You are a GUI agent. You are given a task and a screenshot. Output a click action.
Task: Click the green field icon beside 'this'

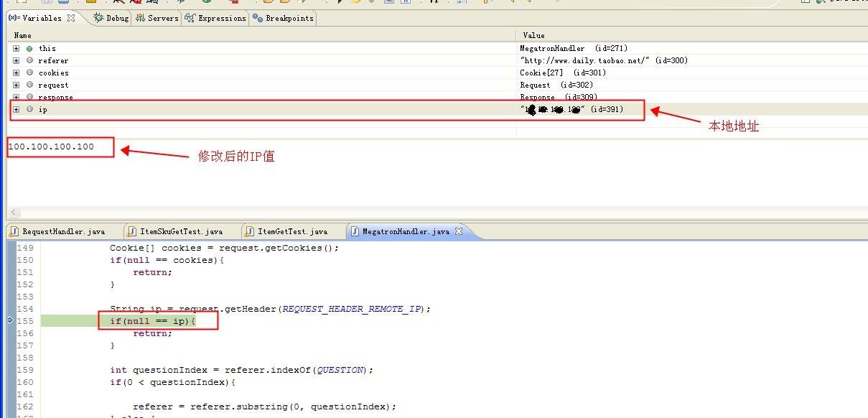(29, 48)
